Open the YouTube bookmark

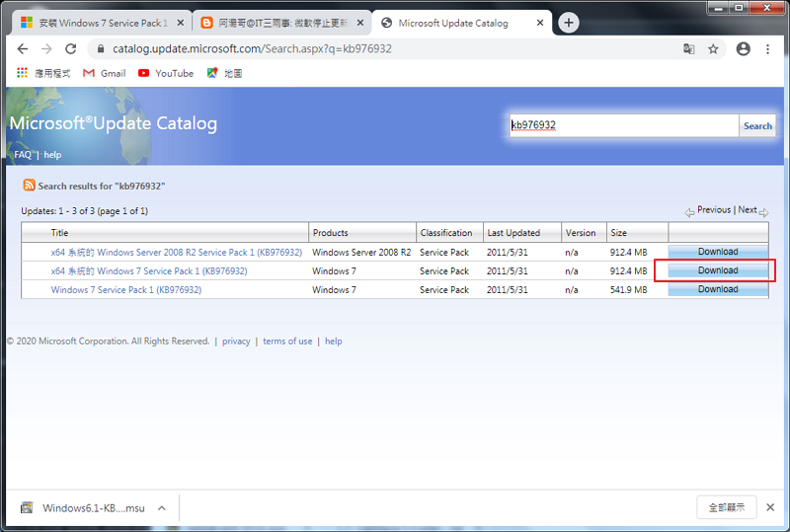(x=166, y=73)
